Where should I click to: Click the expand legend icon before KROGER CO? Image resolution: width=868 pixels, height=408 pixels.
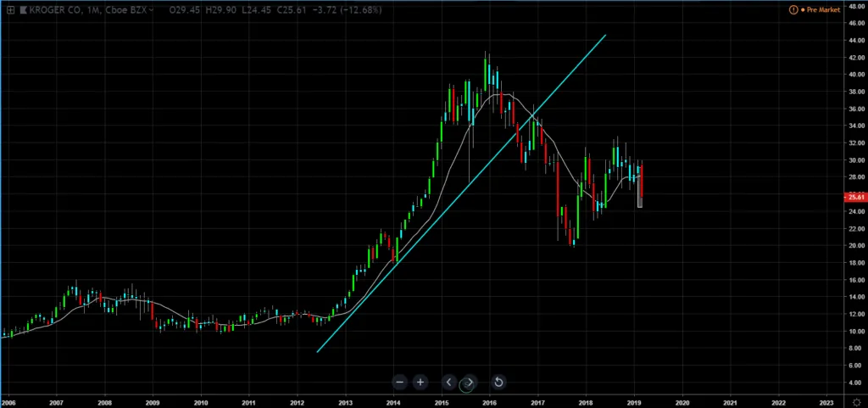(10, 10)
